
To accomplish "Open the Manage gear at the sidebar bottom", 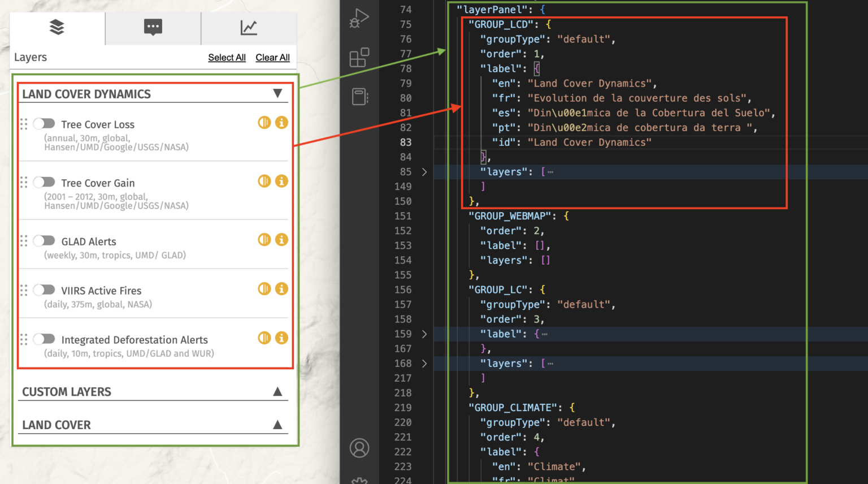I will click(x=360, y=479).
